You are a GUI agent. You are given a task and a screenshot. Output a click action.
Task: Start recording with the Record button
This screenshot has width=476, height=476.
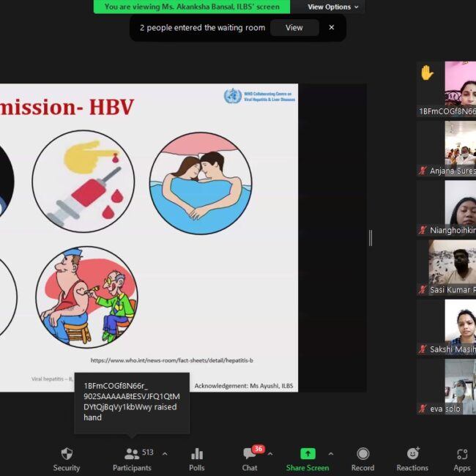coord(362,454)
